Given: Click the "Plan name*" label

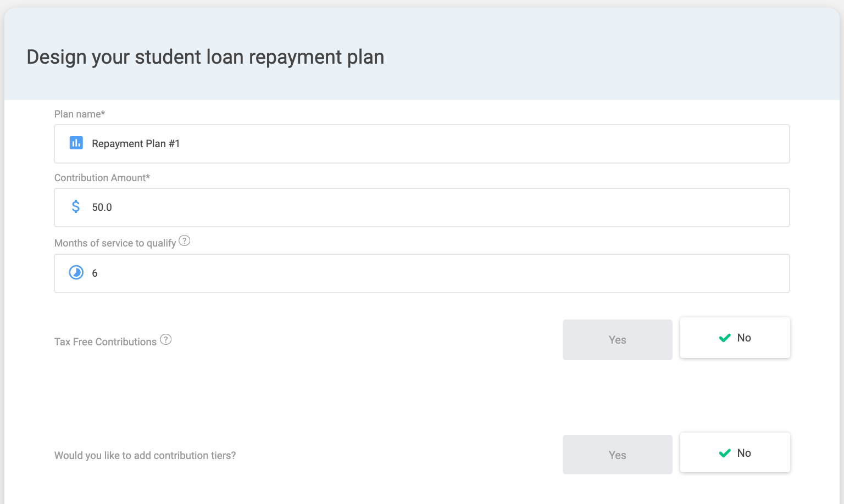Looking at the screenshot, I should tap(80, 114).
